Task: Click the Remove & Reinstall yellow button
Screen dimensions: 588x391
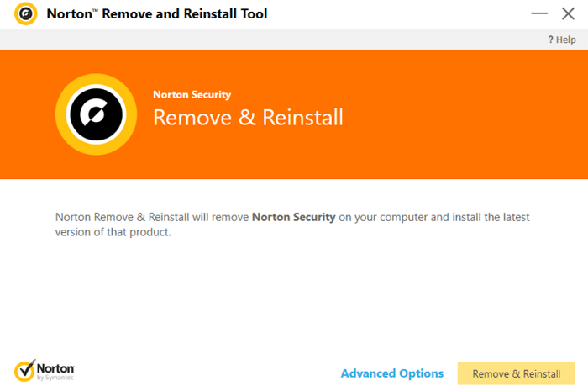Action: point(516,373)
